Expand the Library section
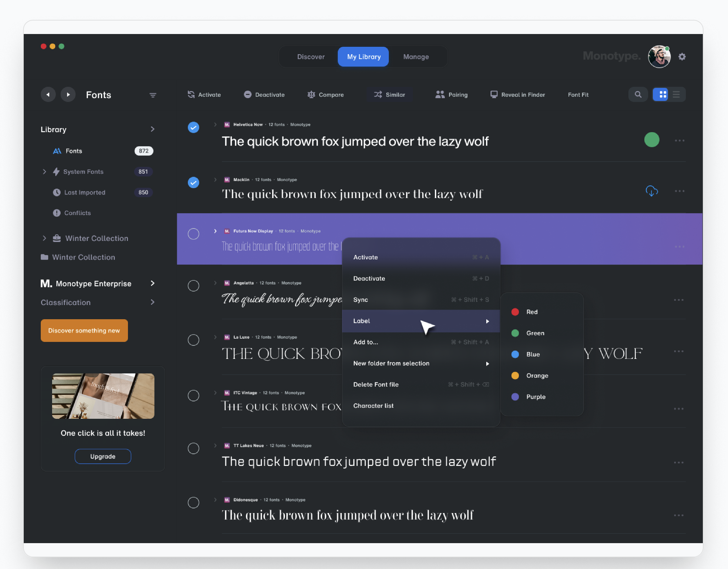The width and height of the screenshot is (728, 569). tap(153, 129)
